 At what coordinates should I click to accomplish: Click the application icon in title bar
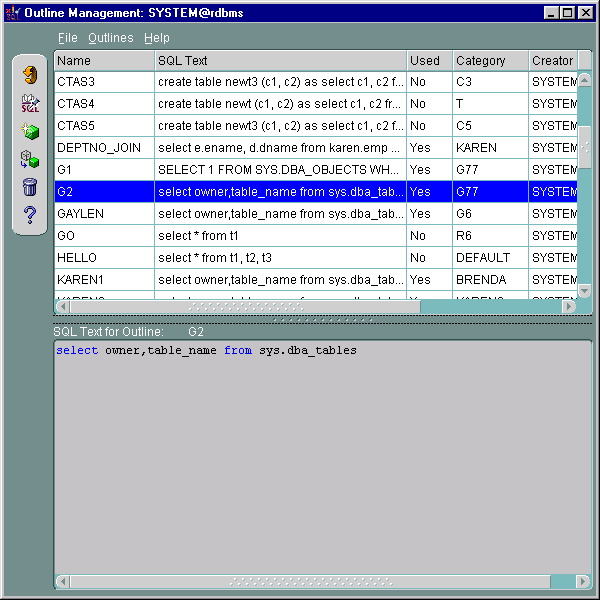click(x=13, y=13)
